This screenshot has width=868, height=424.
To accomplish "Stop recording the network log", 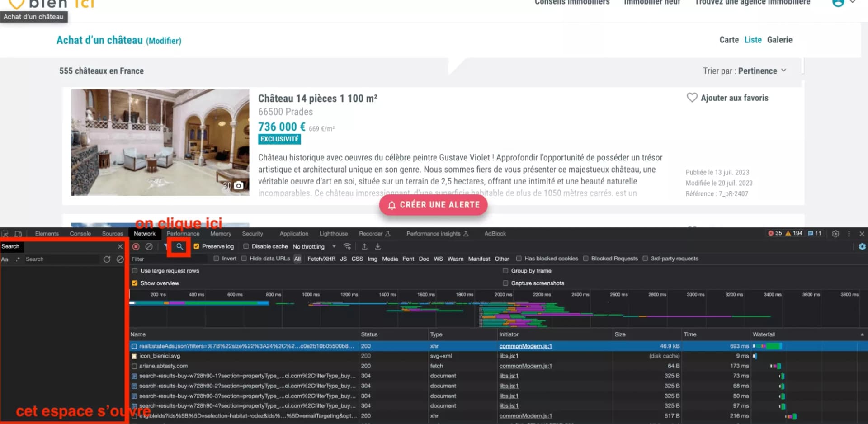I will [x=135, y=246].
